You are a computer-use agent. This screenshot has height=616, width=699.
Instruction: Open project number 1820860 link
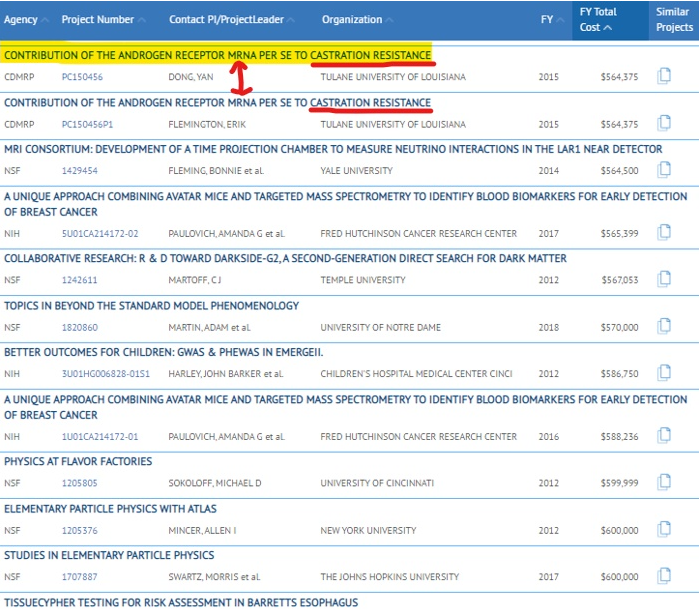pyautogui.click(x=79, y=328)
